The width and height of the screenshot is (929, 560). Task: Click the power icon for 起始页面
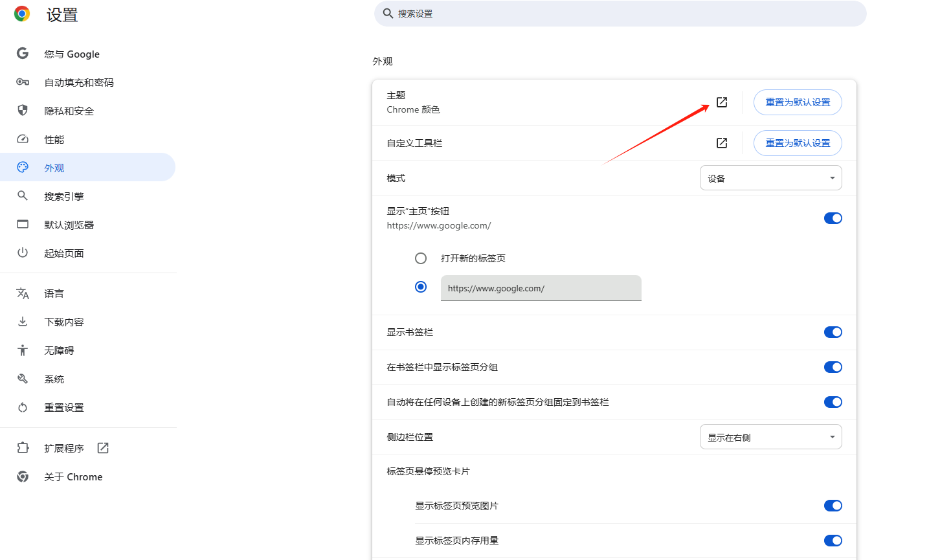click(x=23, y=253)
